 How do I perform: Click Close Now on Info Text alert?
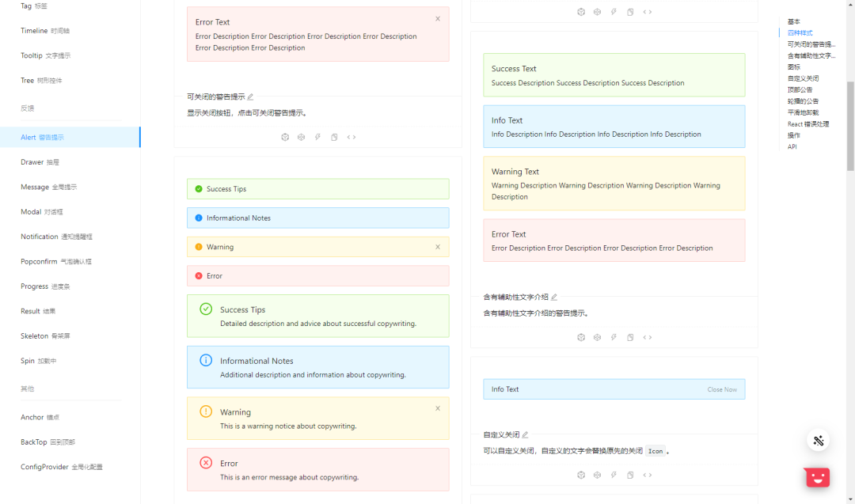722,389
